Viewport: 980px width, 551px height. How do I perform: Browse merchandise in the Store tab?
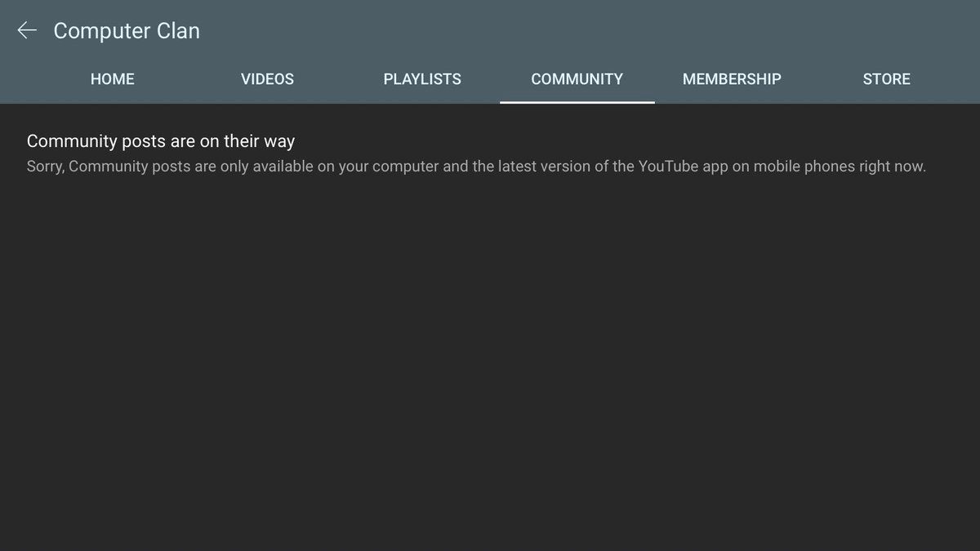click(x=886, y=79)
